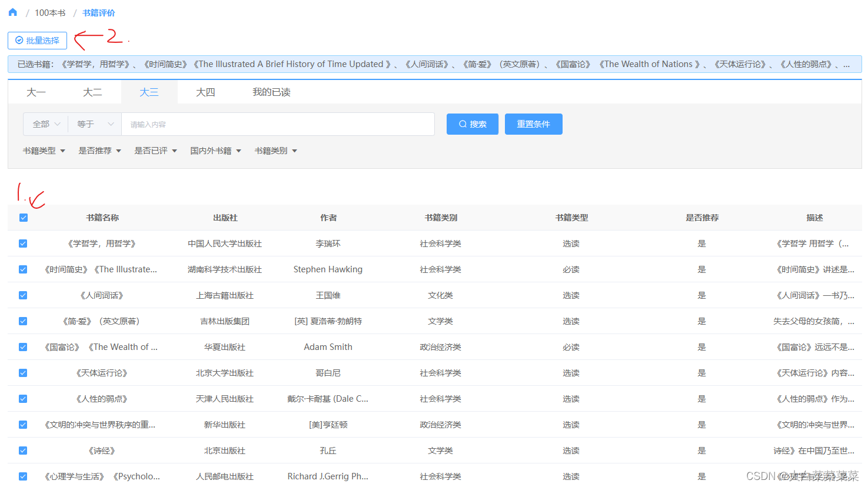868x487 pixels.
Task: Click the Stephen Hawking author cell
Action: coord(328,269)
